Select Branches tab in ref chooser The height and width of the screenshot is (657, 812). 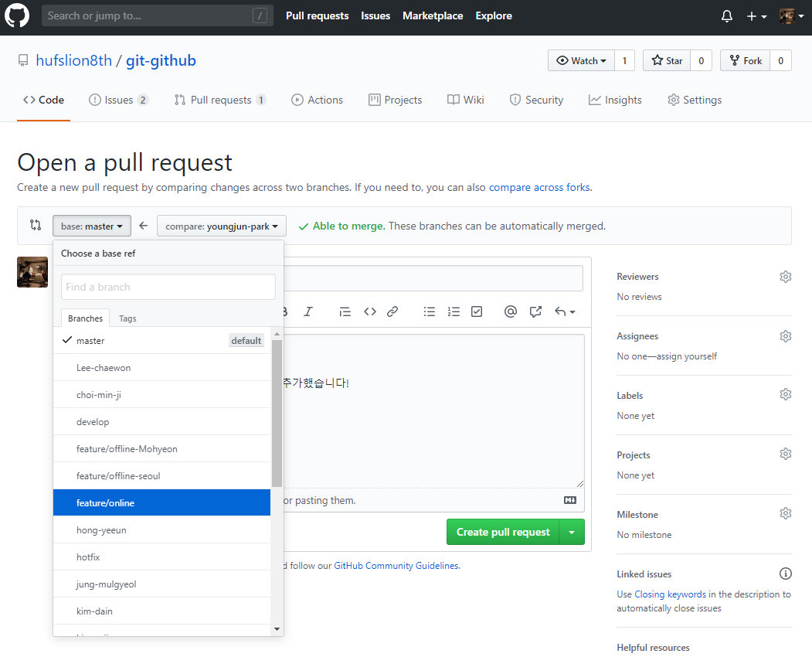(85, 318)
